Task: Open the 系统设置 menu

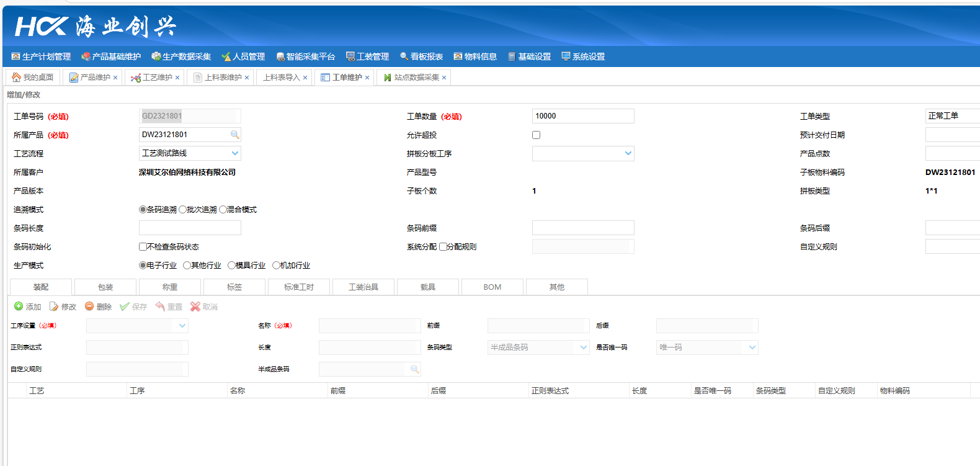Action: click(583, 56)
